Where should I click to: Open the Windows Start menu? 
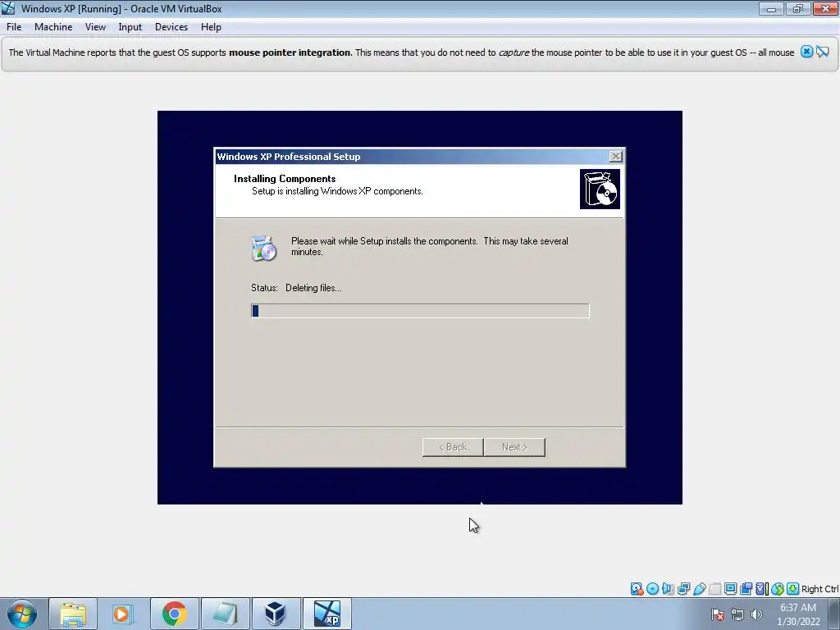22,614
